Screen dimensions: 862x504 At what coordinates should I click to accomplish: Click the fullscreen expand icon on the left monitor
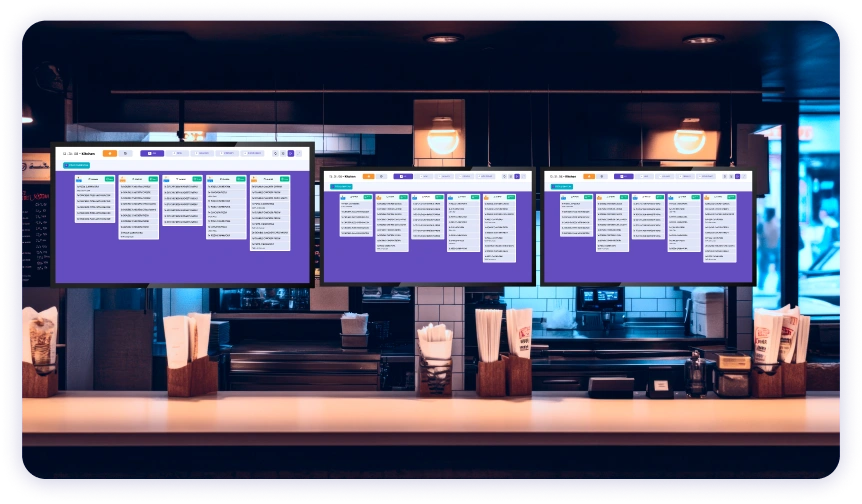[299, 153]
